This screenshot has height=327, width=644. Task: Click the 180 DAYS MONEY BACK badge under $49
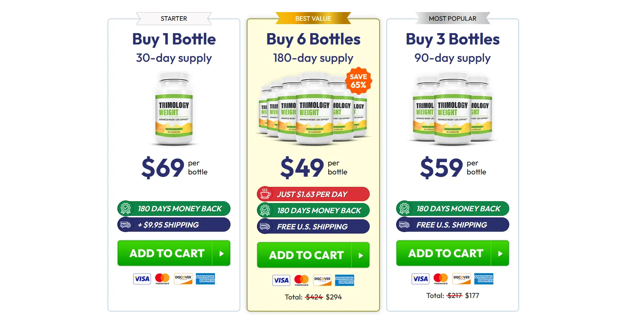313,210
